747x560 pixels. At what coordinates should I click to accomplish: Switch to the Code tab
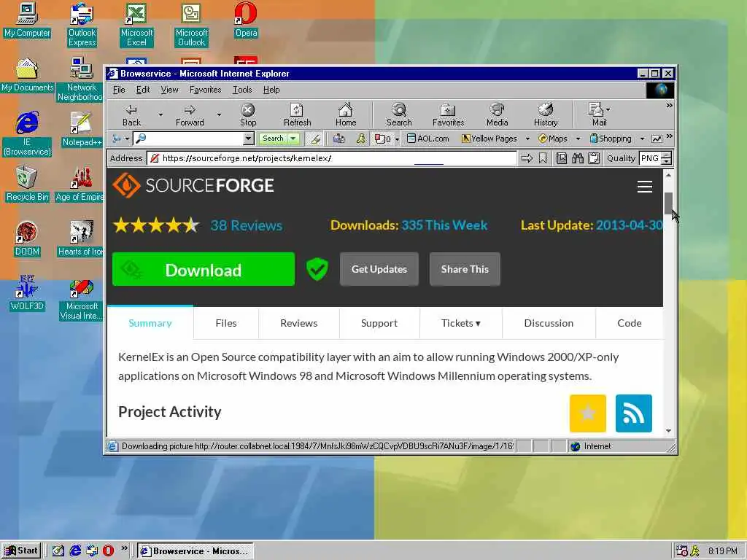click(629, 323)
